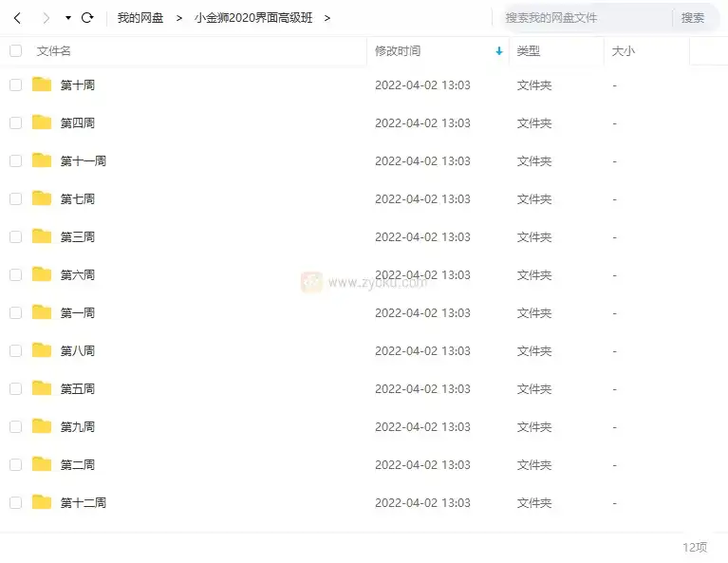Select the folder name 第二周

78,465
